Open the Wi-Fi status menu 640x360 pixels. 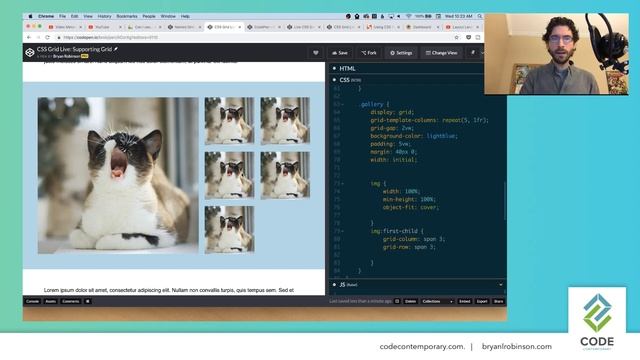point(409,16)
